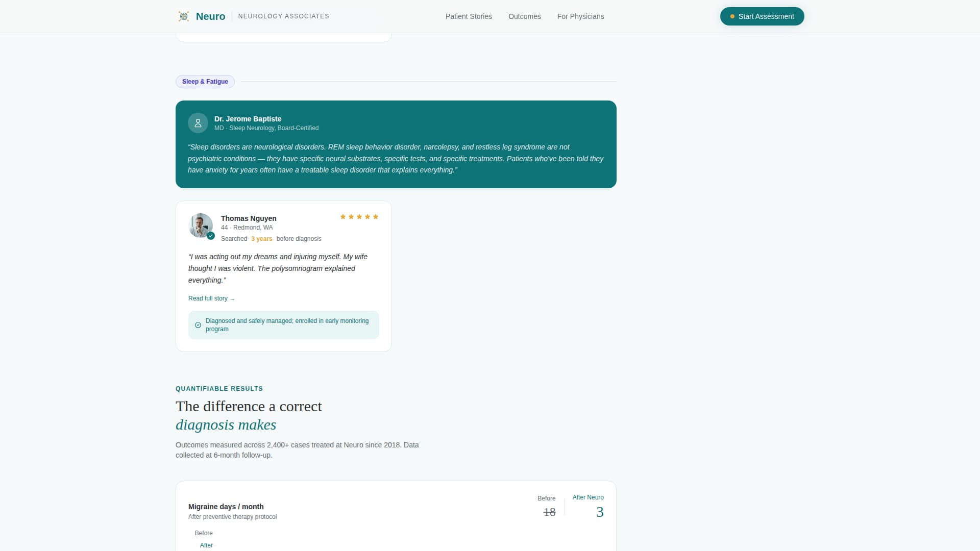Select the Sleep & Fatigue category pill
The width and height of the screenshot is (980, 551).
205,82
